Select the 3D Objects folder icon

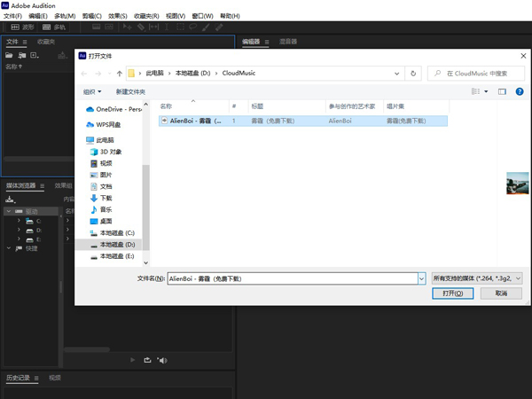click(x=94, y=152)
